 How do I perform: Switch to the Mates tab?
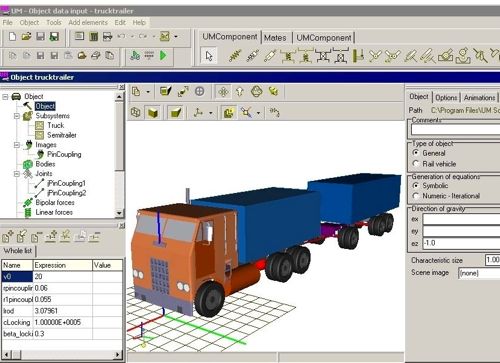pyautogui.click(x=275, y=38)
